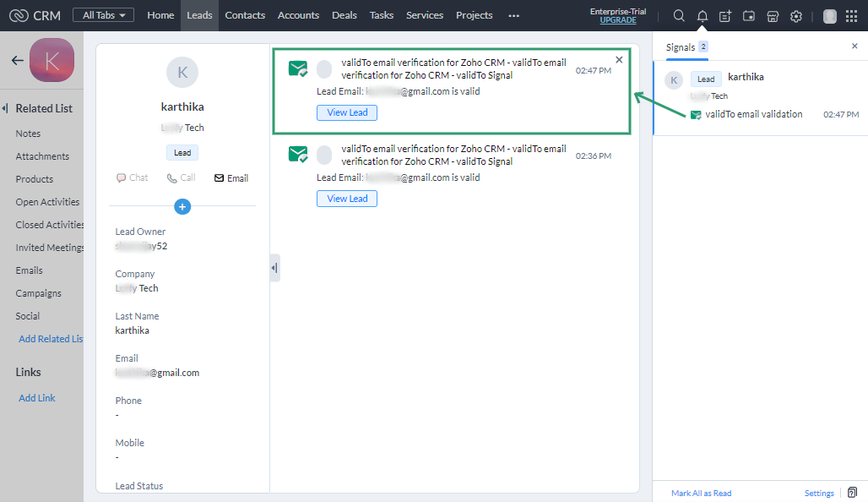
Task: Open the calendar icon in top bar
Action: pyautogui.click(x=748, y=15)
